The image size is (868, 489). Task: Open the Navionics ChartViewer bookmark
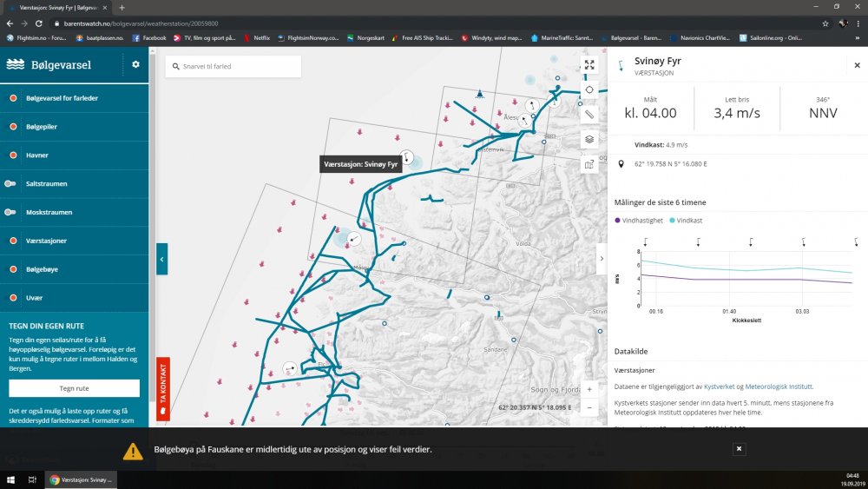(700, 38)
